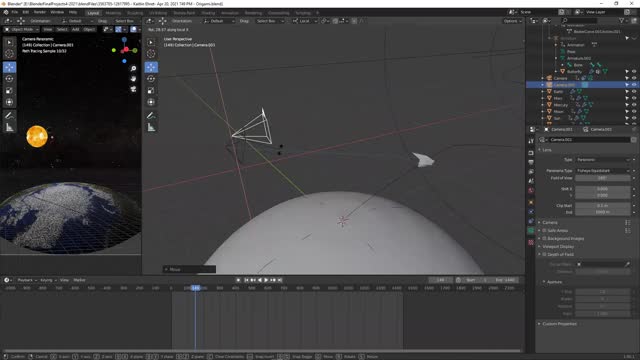
Task: Enable the Safe Areas checkbox
Action: point(544,231)
